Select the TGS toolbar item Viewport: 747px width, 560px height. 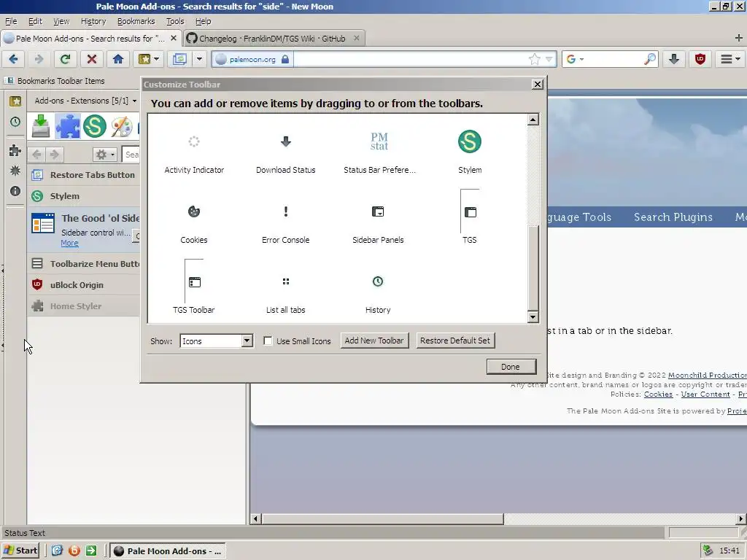coord(470,217)
